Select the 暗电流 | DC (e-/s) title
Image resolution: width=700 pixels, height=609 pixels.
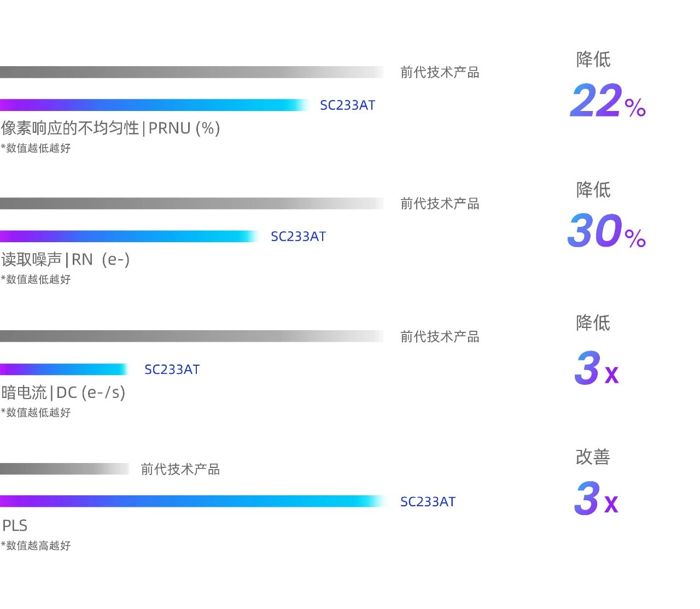coord(63,393)
